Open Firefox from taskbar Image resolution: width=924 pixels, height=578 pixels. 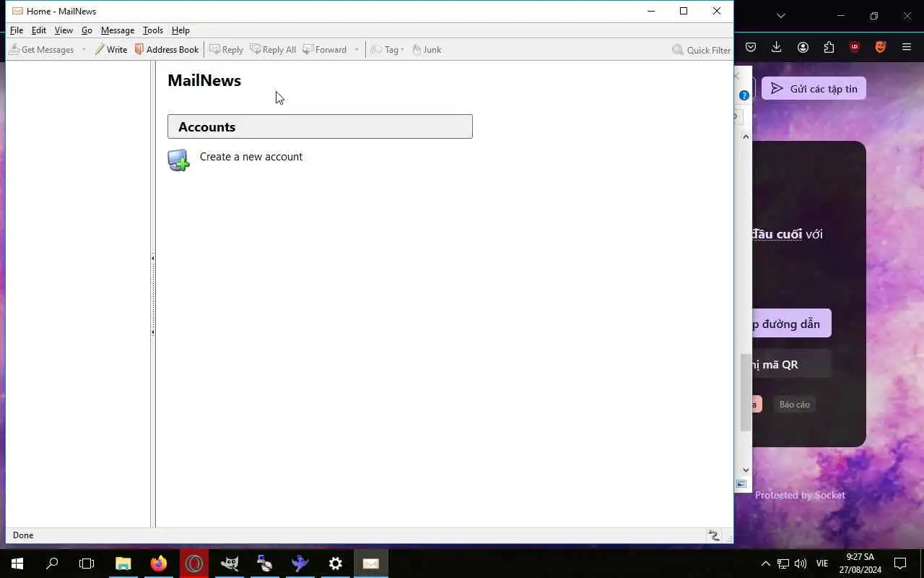(159, 564)
